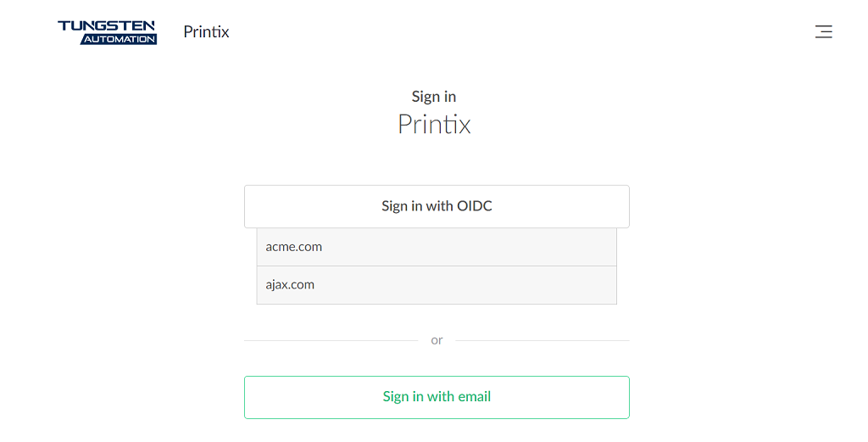This screenshot has height=442, width=868.
Task: Click the Tungsten Automation logo
Action: [x=107, y=32]
